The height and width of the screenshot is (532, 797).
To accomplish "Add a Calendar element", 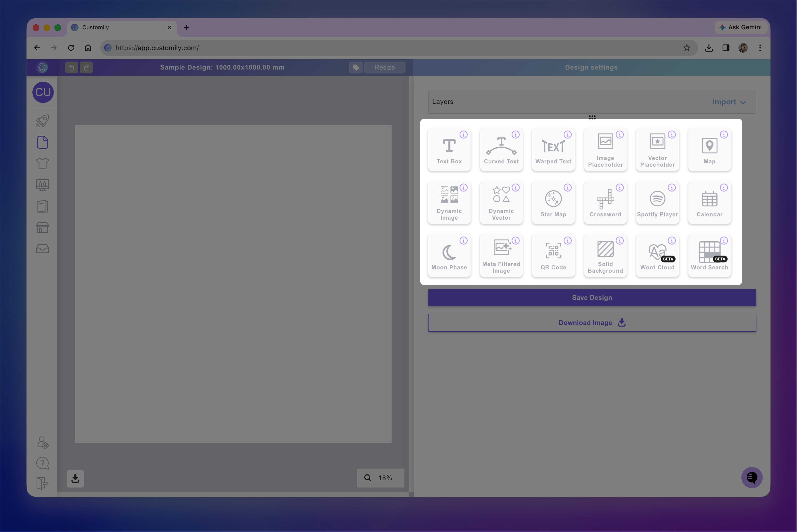I will [x=709, y=203].
